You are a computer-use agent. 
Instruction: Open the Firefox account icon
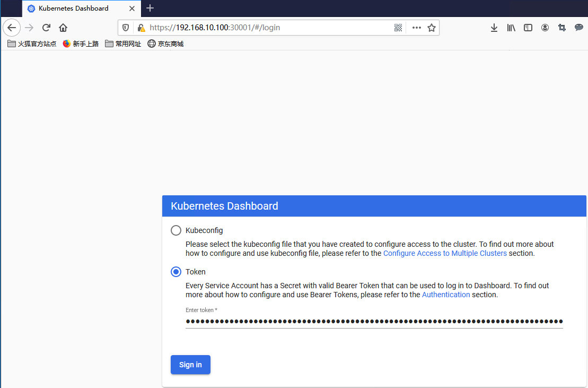545,28
